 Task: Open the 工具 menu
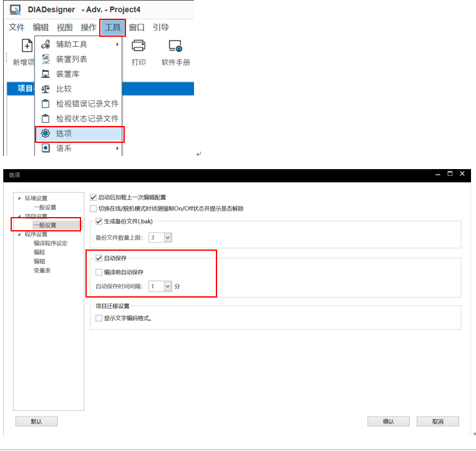tap(112, 27)
